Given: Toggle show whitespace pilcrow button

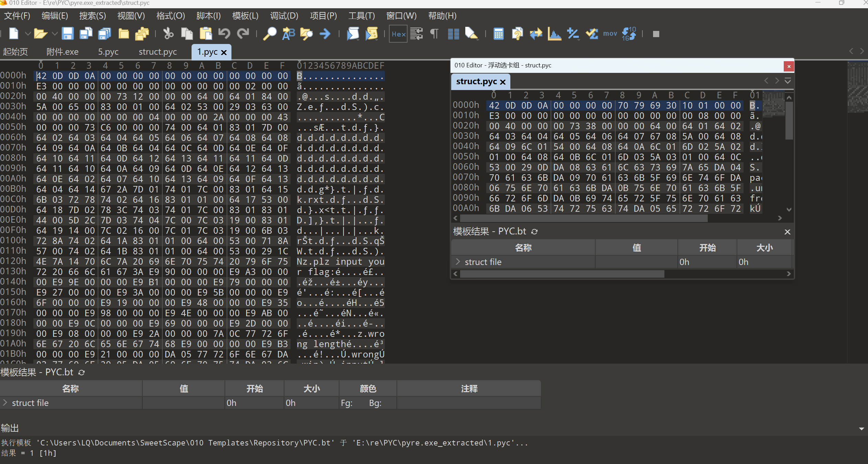Looking at the screenshot, I should tap(434, 34).
